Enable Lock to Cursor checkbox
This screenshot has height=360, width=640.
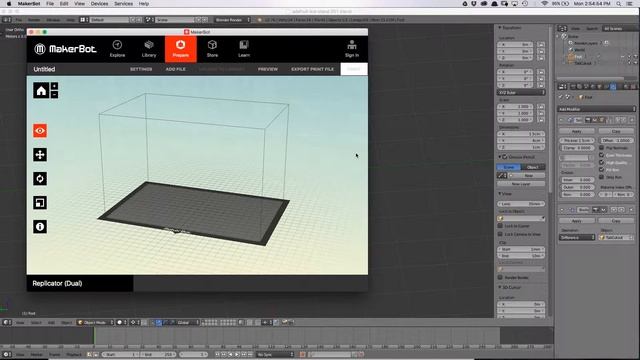coord(500,226)
